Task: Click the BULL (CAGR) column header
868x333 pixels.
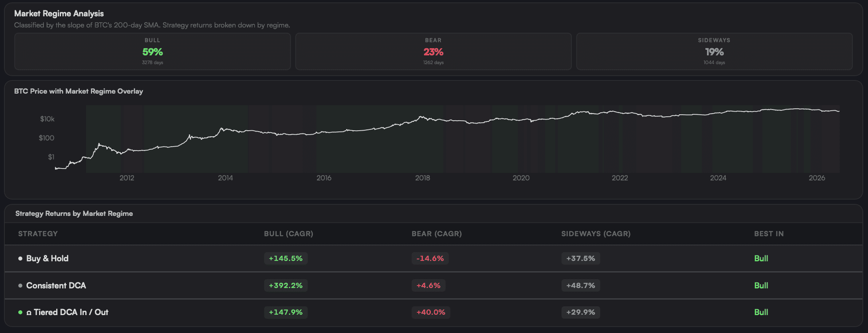Action: 289,234
